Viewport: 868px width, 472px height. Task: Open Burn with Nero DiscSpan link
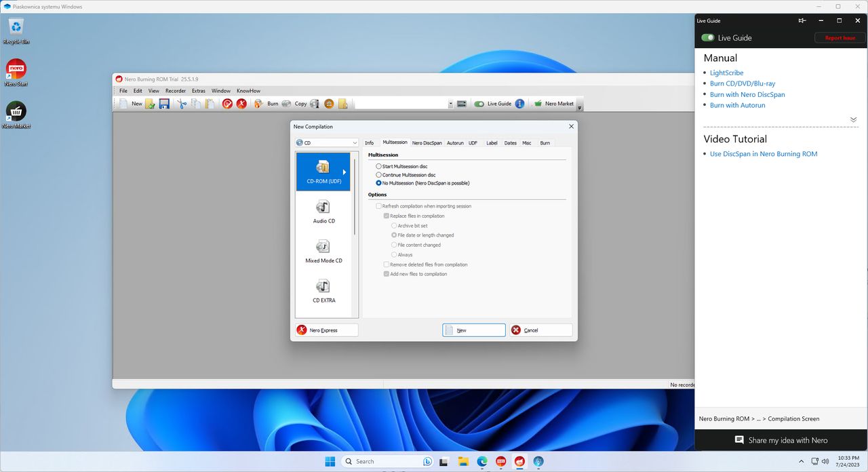(x=747, y=94)
